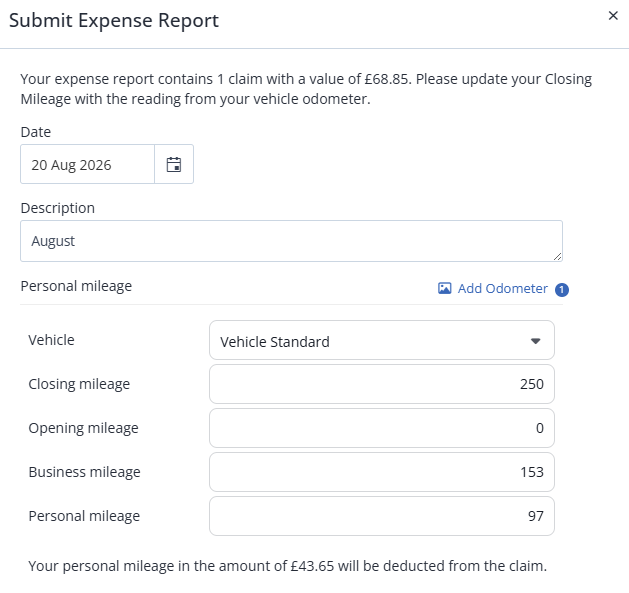Click the Business mileage label
Viewport: 629px width, 593px height.
(84, 472)
